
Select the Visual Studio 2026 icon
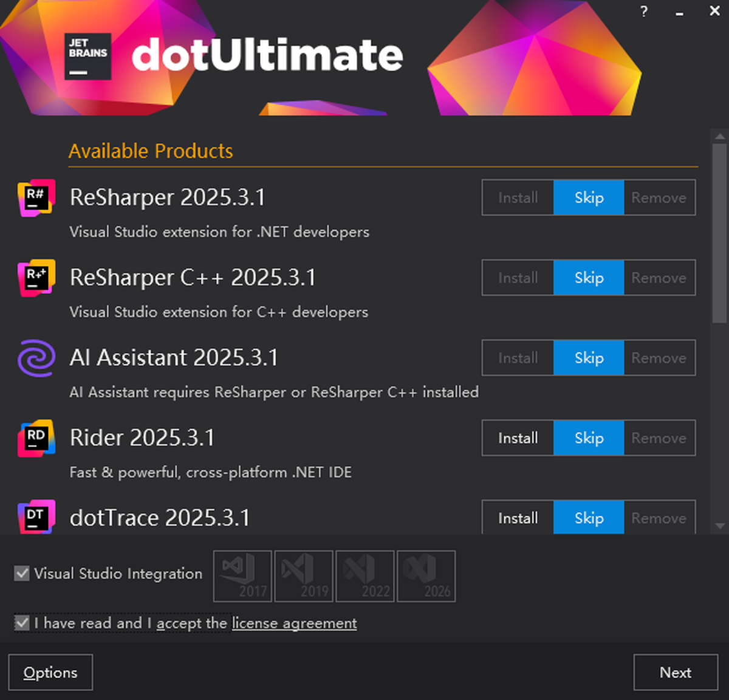click(426, 576)
